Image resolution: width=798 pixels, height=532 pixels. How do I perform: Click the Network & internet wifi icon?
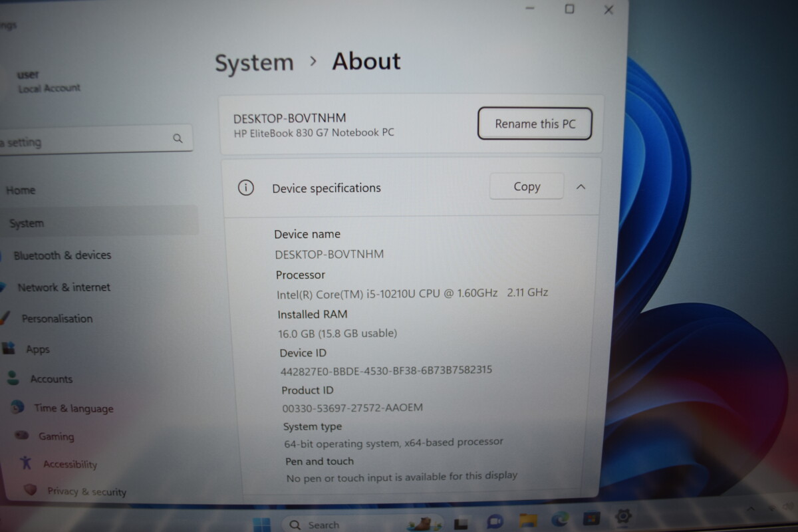(x=3, y=287)
